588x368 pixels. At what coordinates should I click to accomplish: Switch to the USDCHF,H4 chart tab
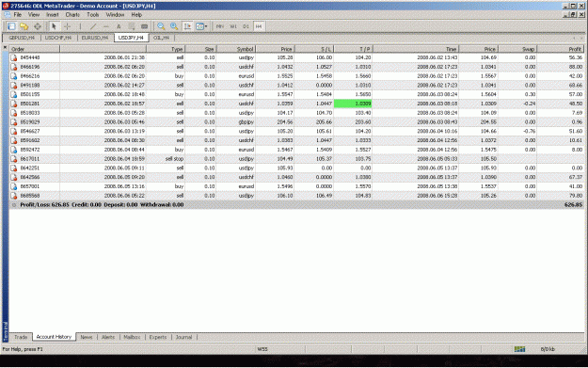[x=58, y=38]
